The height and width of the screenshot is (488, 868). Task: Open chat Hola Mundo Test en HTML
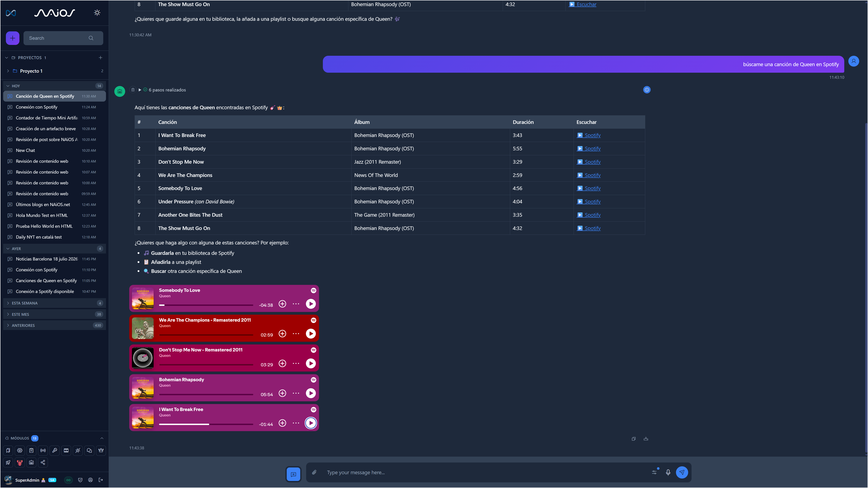[x=54, y=215]
